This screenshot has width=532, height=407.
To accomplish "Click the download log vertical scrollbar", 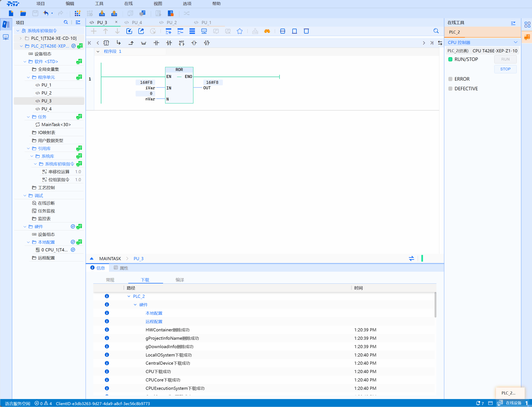I will tap(435, 305).
